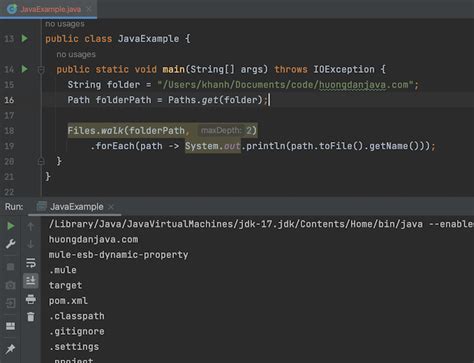Open run configuration wrench settings
Screen dimensions: 474x363
tap(10, 244)
